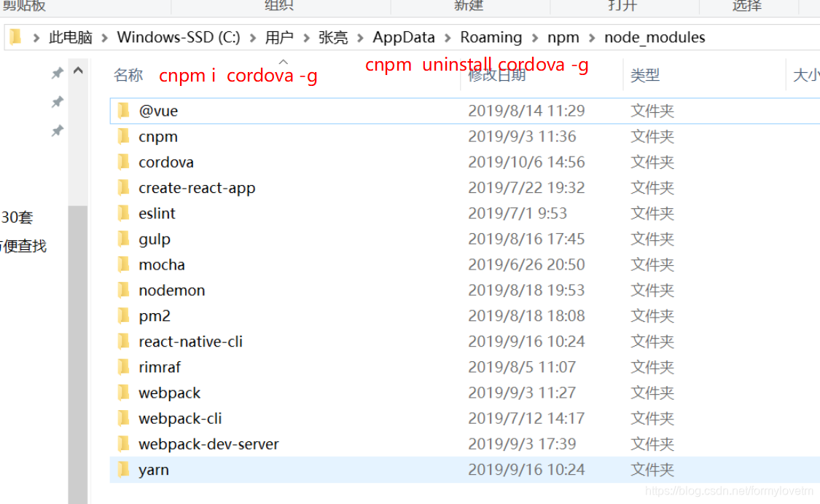Open the 30套 navigation pane item
Image resolution: width=820 pixels, height=504 pixels.
17,217
